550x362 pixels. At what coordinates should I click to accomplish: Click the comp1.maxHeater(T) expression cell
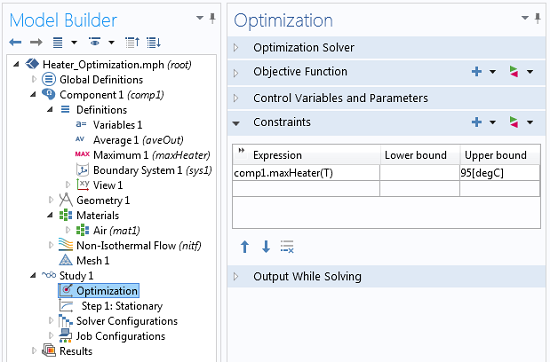pyautogui.click(x=306, y=173)
